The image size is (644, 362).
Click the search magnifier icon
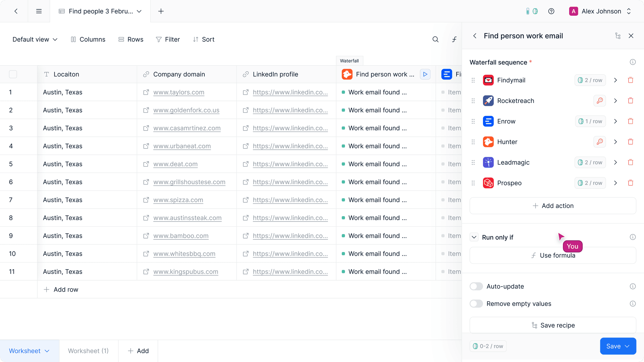(x=436, y=39)
